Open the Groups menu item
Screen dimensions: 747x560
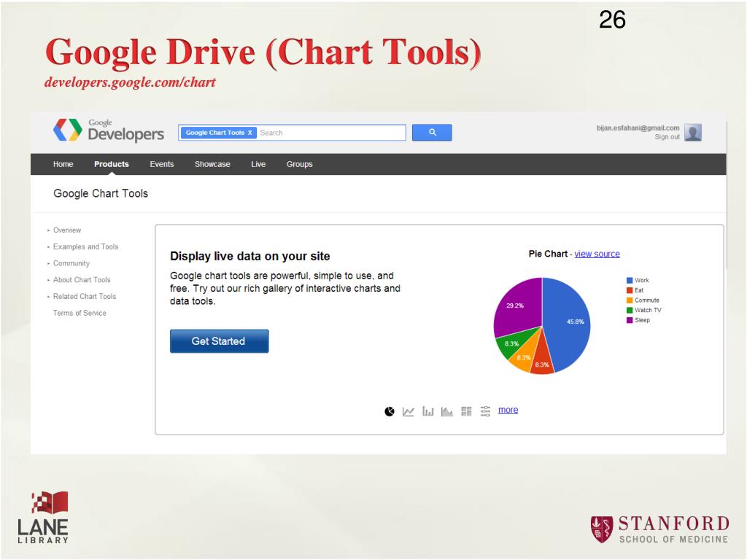300,164
